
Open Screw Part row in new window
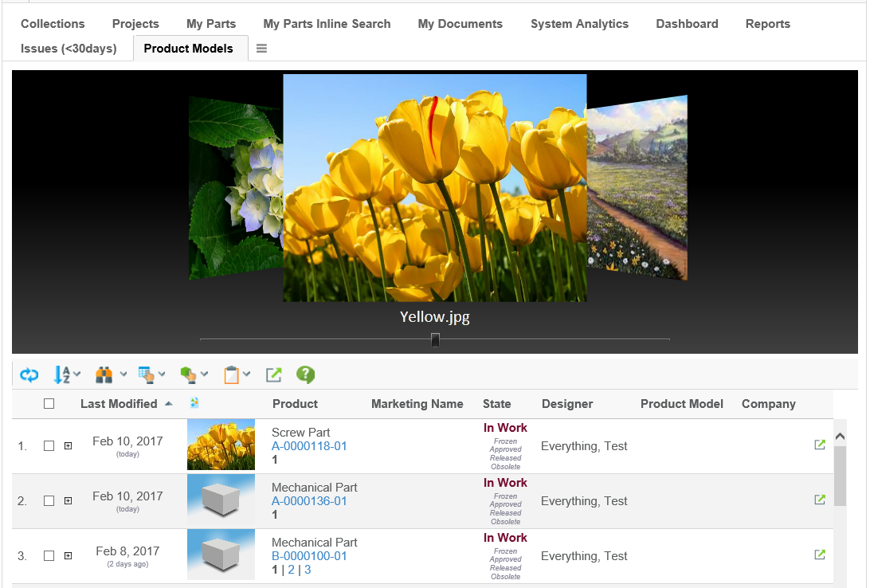point(820,445)
